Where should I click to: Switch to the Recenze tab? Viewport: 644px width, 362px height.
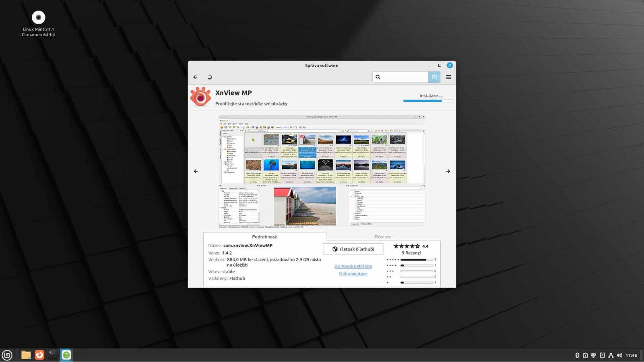[383, 237]
